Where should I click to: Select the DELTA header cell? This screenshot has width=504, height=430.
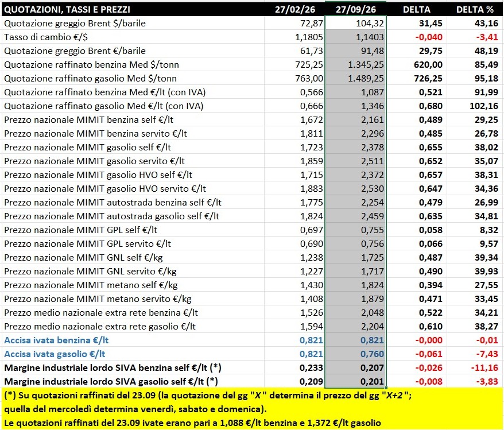pos(416,9)
